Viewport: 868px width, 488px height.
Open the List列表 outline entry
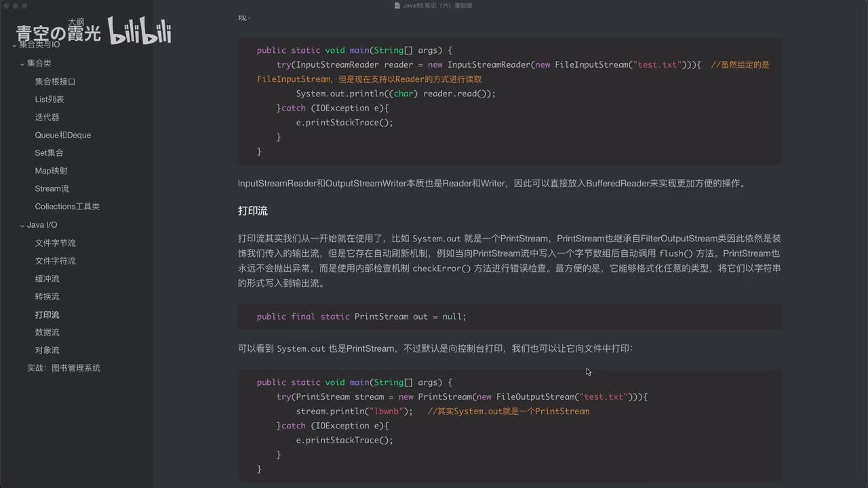point(50,99)
